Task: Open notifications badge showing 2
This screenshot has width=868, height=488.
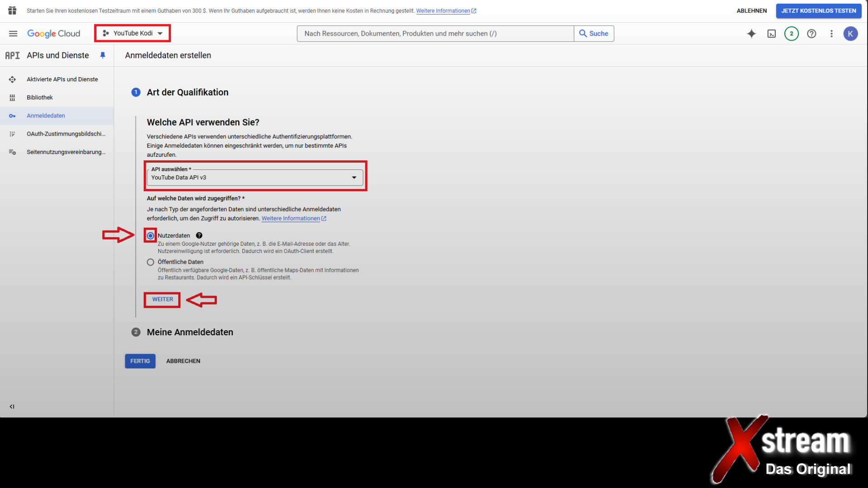Action: [791, 33]
